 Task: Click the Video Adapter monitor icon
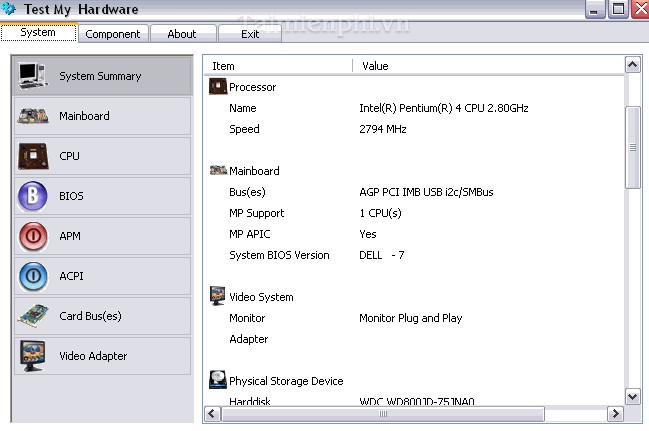[x=33, y=356]
